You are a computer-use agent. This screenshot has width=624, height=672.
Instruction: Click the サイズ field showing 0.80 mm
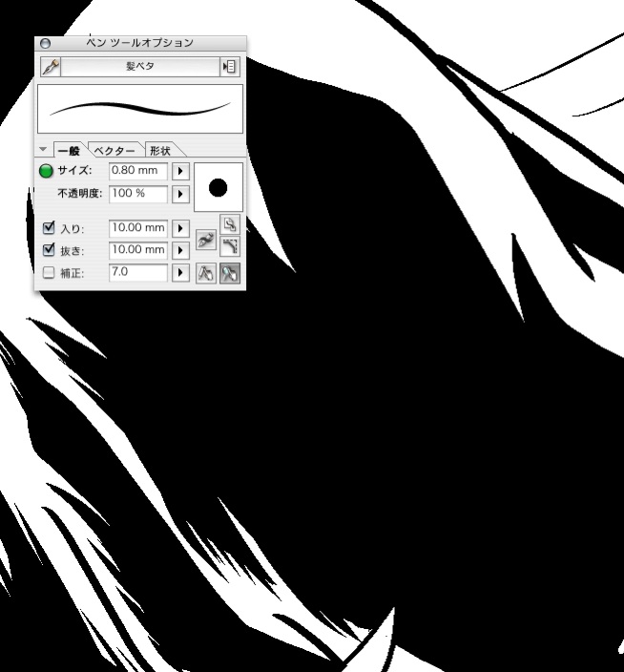(138, 171)
